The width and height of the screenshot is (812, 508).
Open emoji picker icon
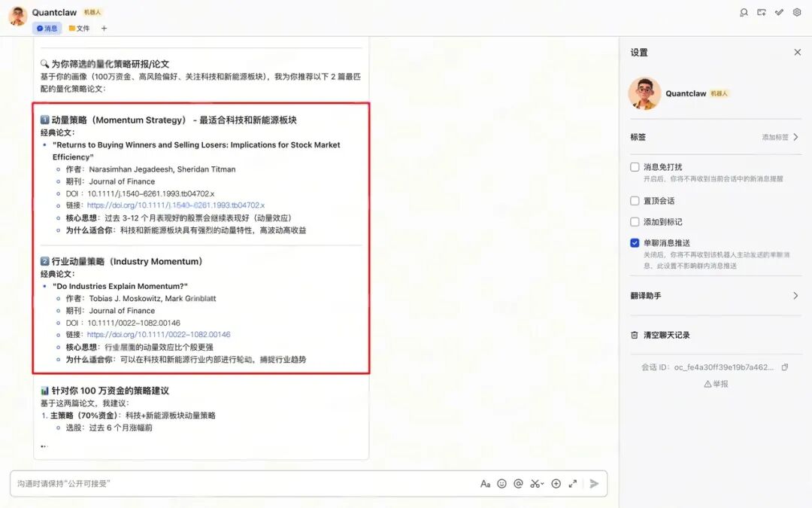(x=501, y=484)
